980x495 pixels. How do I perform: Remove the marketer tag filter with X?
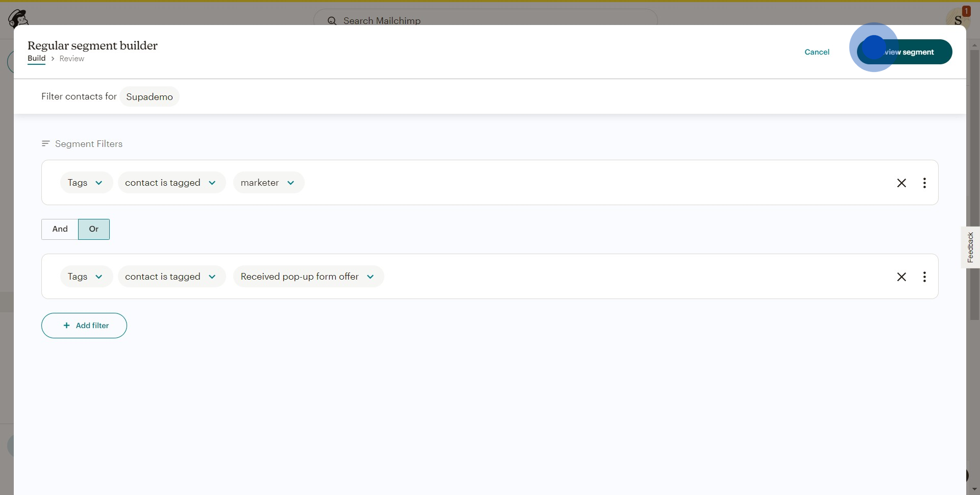point(901,183)
